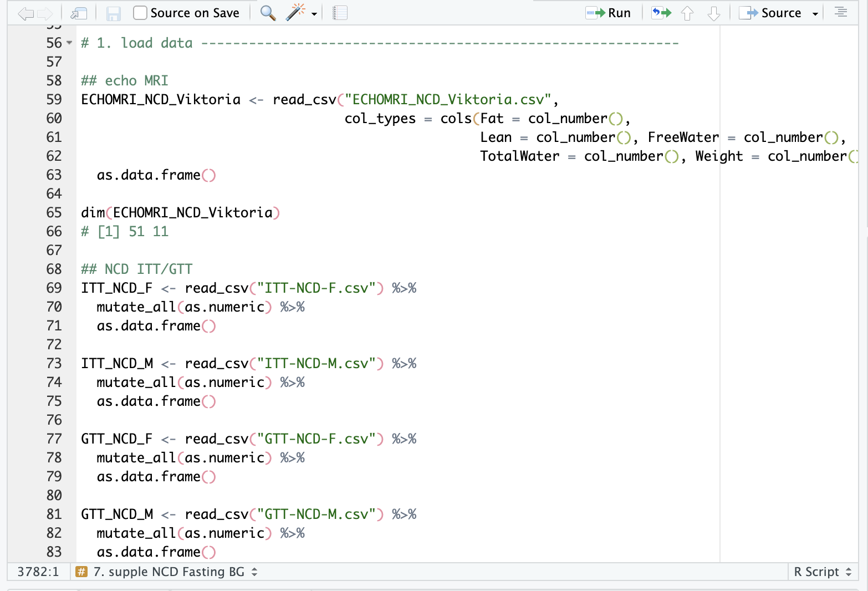This screenshot has height=591, width=868.
Task: Toggle the document outline icon
Action: [840, 12]
